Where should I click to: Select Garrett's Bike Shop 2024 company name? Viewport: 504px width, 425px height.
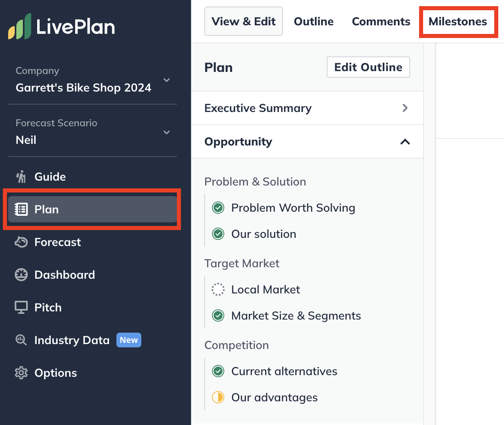[83, 87]
